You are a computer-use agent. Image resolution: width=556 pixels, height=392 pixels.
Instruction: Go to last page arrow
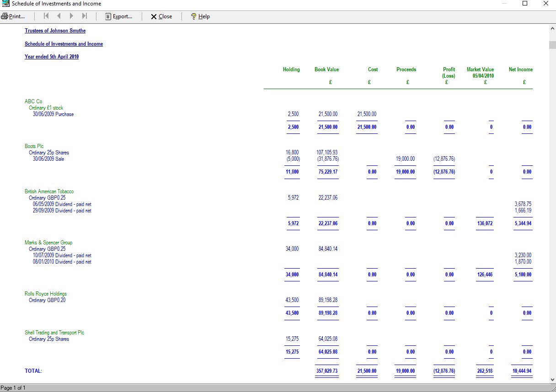pyautogui.click(x=84, y=16)
